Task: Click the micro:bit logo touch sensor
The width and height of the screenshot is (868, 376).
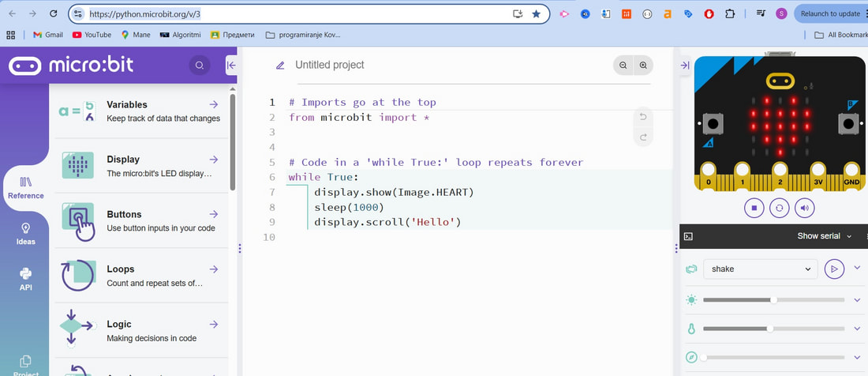Action: 780,82
